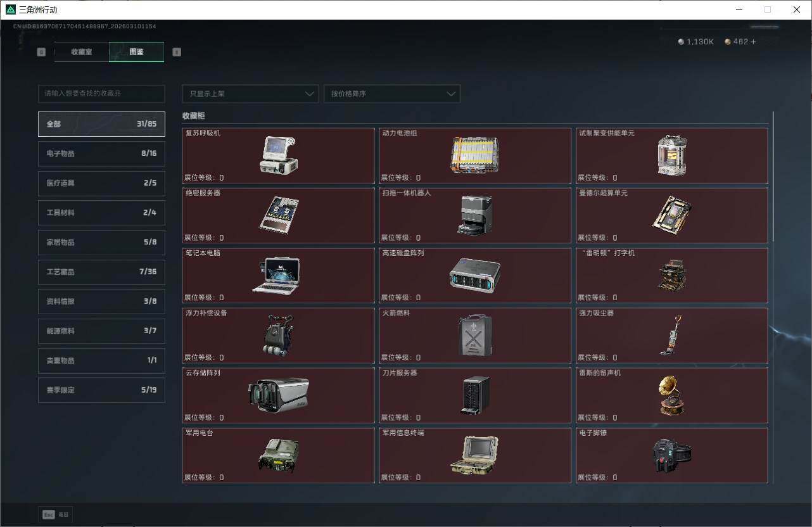Click the 扫拖一体机器人 robot icon
The width and height of the screenshot is (812, 527).
(x=474, y=215)
